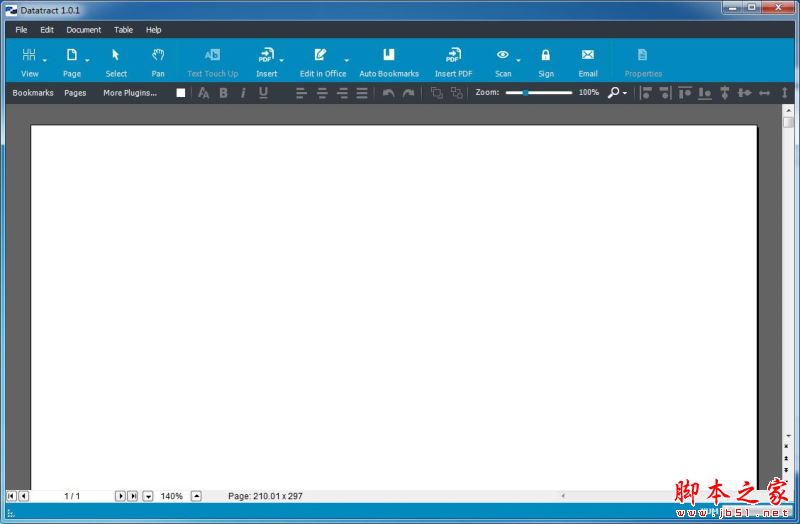Click the Zoom slider handle
Viewport: 800px width, 524px height.
(525, 93)
